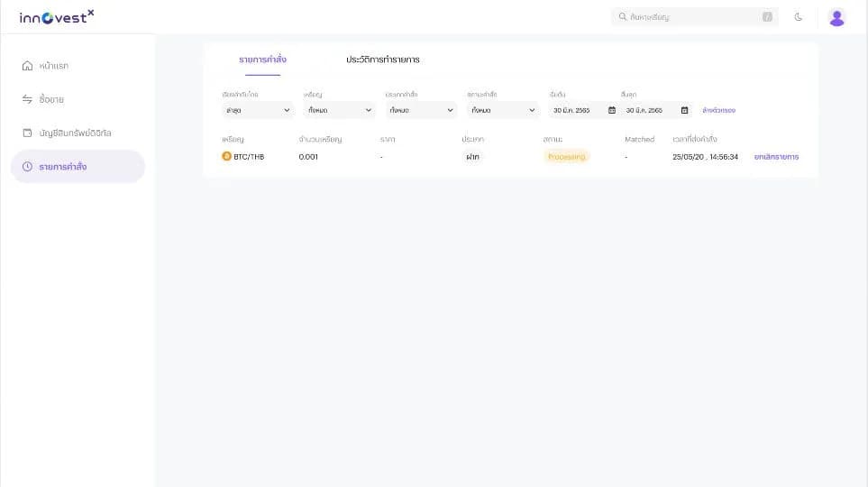Viewport: 868px width, 487px height.
Task: Click the BTC coin icon in the order row
Action: pyautogui.click(x=226, y=156)
